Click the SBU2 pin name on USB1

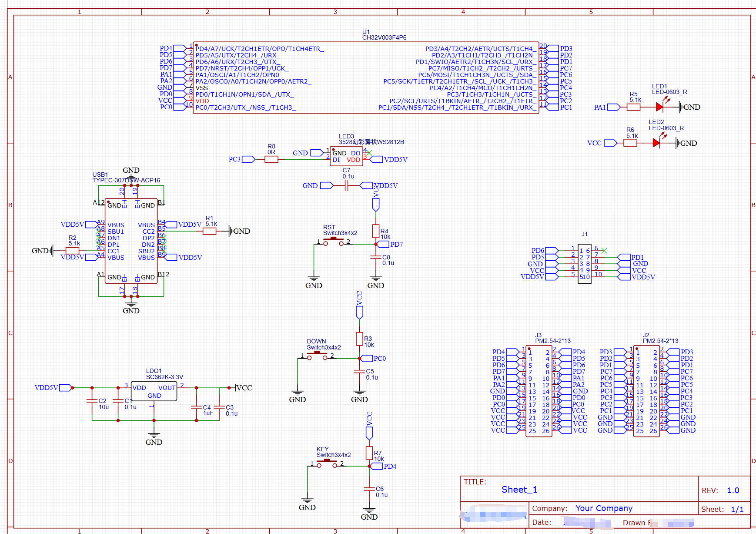[x=147, y=251]
